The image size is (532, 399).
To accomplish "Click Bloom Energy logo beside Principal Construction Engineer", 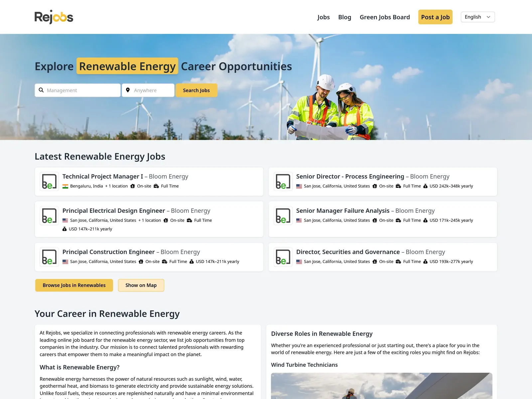I will (49, 257).
